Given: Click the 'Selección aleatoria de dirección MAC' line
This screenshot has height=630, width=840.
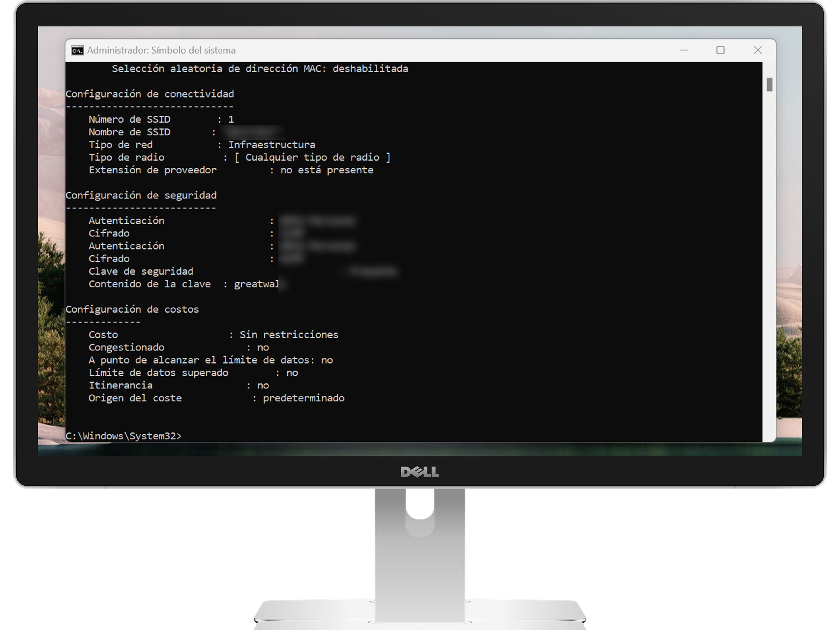Looking at the screenshot, I should (x=260, y=69).
